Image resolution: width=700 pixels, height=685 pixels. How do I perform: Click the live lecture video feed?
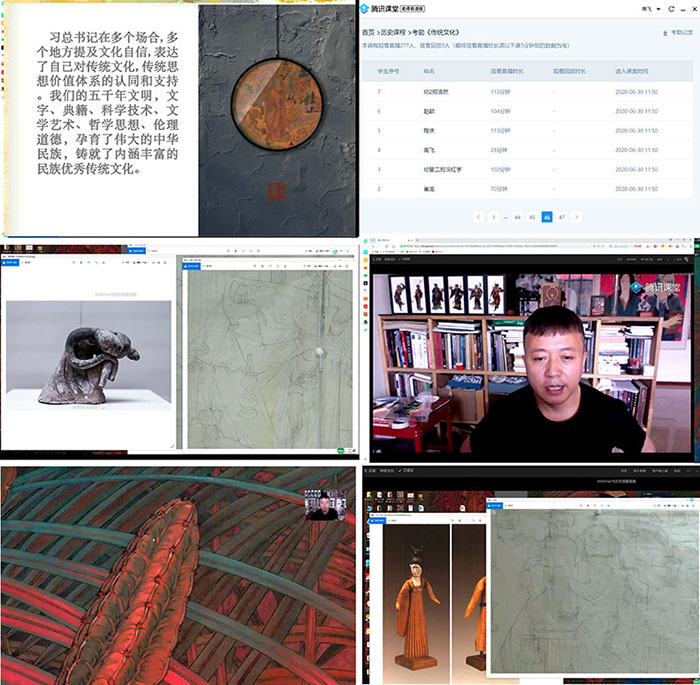pos(531,363)
